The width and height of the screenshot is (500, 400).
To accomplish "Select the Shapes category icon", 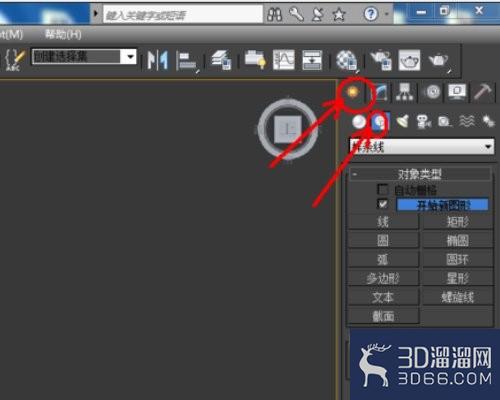I will pyautogui.click(x=380, y=121).
